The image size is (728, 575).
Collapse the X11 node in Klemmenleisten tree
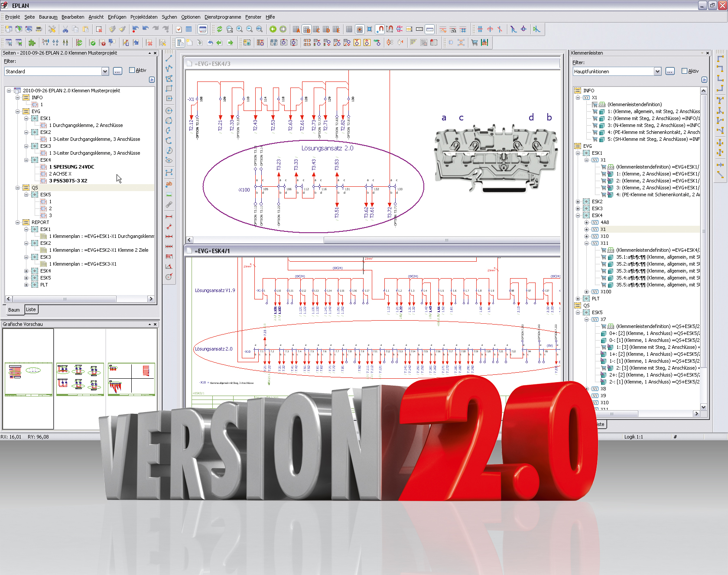(586, 243)
